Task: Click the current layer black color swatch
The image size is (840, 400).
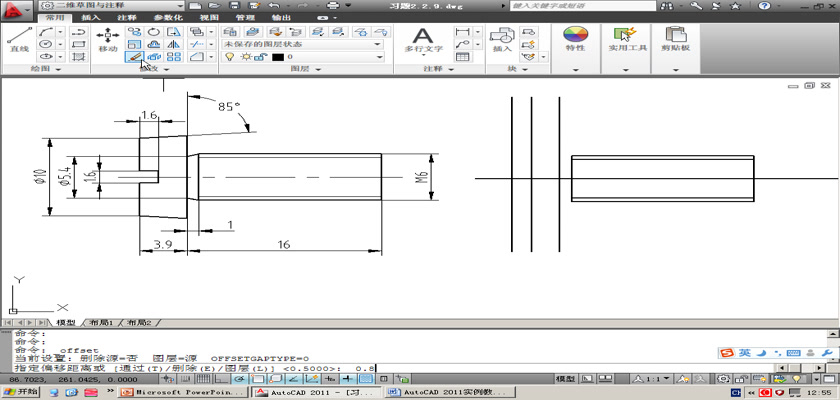Action: click(x=278, y=57)
